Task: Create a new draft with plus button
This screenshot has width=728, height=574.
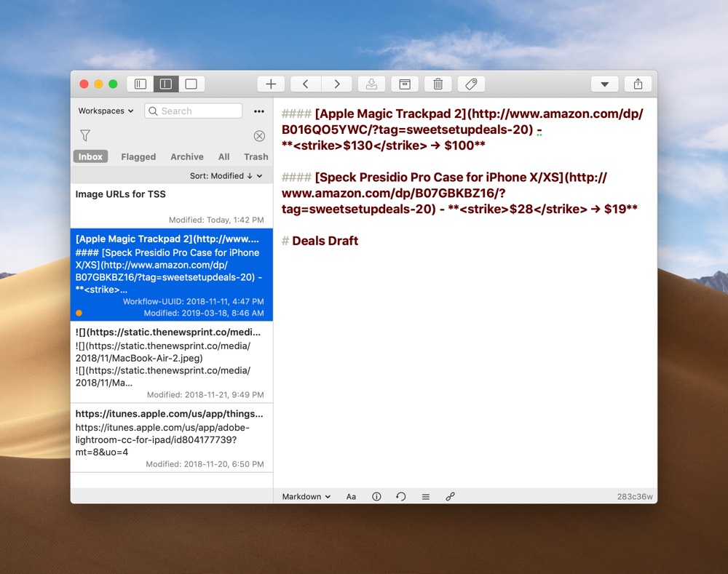Action: tap(271, 84)
